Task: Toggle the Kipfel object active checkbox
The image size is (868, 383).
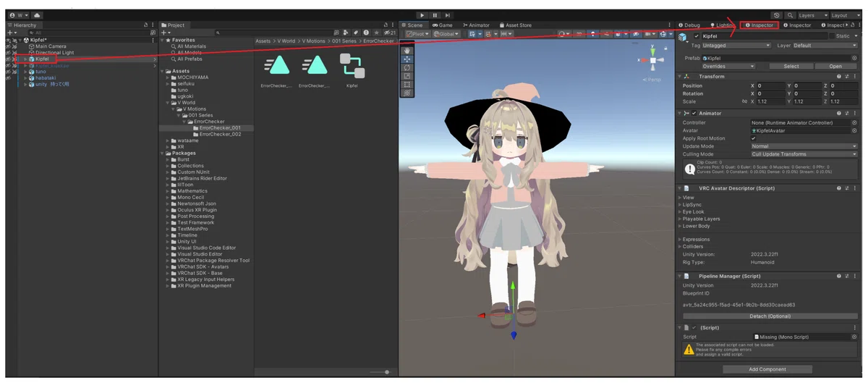Action: (x=697, y=35)
